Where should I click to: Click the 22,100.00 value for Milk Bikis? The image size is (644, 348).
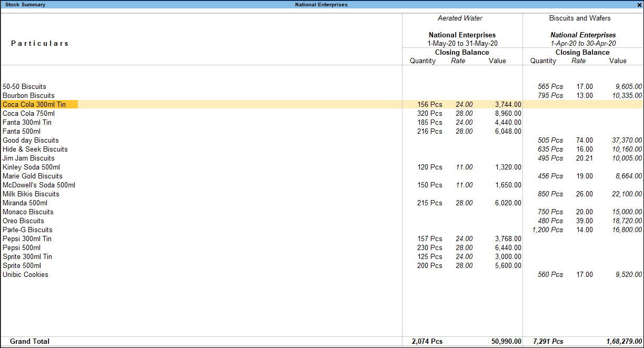pyautogui.click(x=627, y=194)
